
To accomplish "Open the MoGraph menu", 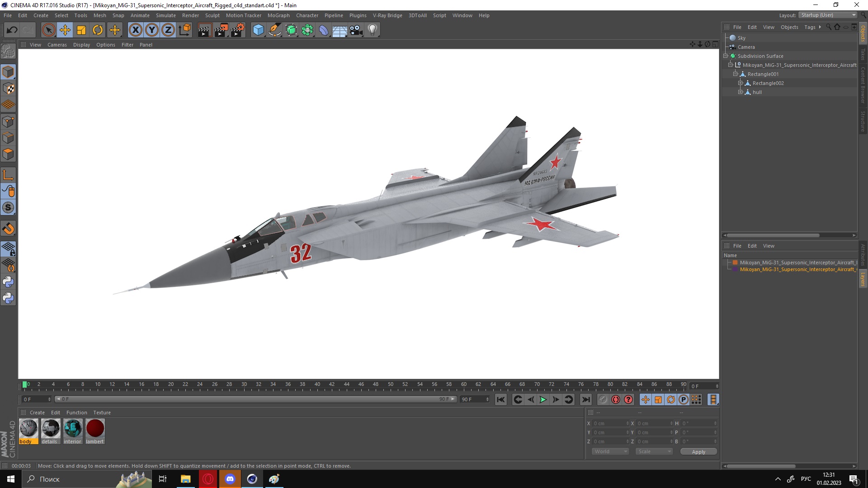I will click(x=278, y=15).
